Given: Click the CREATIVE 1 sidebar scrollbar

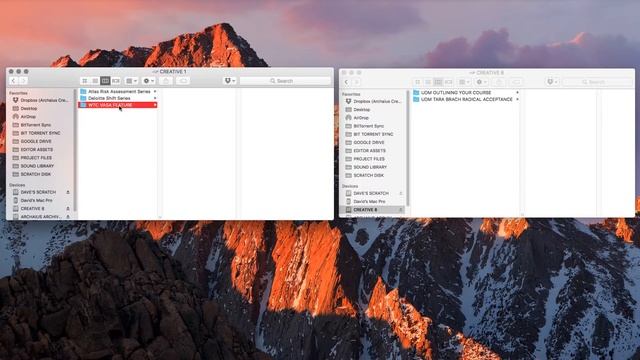Looking at the screenshot, I should coord(75,150).
